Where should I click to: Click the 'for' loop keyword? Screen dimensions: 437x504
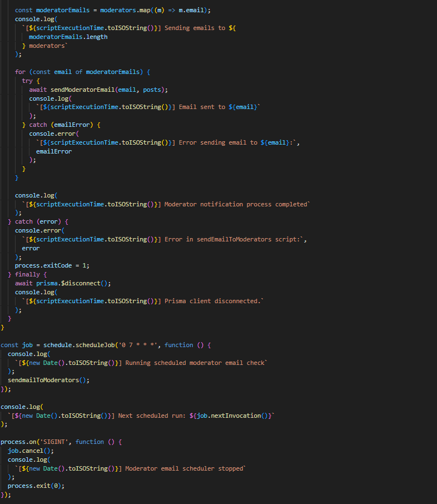click(20, 72)
